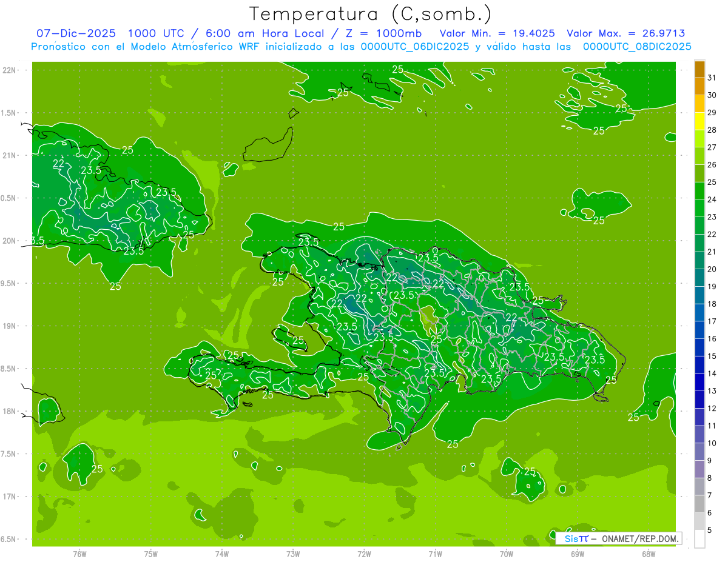Click the dark blue swatch between 13 and 14

(x=699, y=382)
